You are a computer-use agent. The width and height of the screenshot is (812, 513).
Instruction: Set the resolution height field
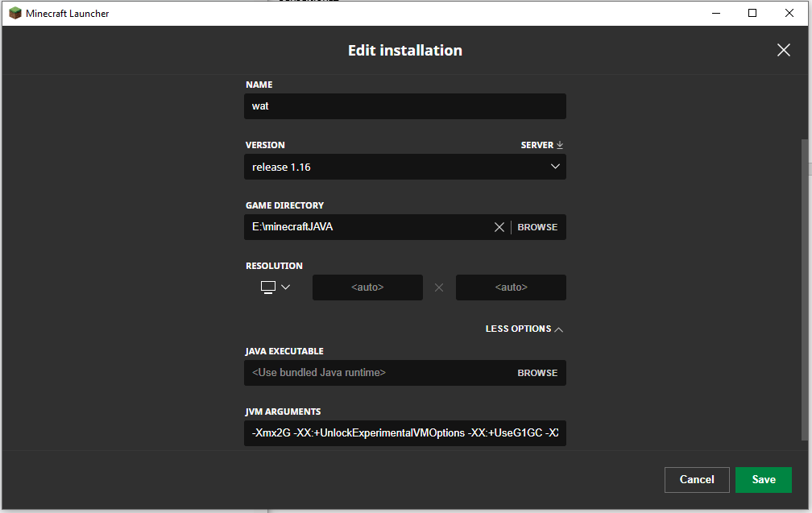click(x=511, y=288)
